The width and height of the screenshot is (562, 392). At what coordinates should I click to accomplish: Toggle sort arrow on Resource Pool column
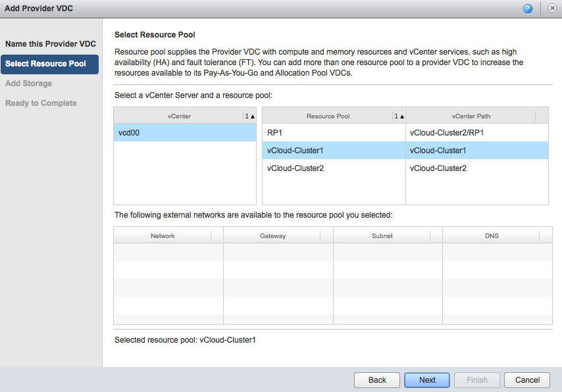[x=399, y=116]
